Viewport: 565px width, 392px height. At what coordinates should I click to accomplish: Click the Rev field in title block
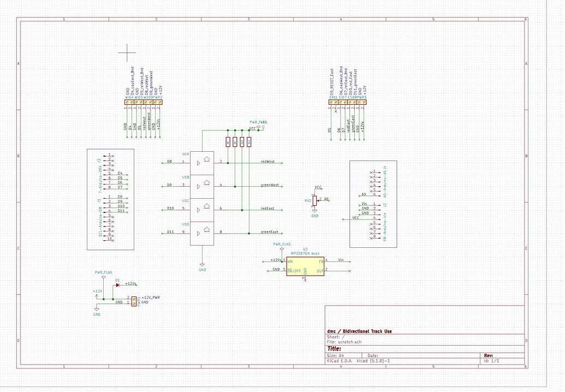pos(487,355)
